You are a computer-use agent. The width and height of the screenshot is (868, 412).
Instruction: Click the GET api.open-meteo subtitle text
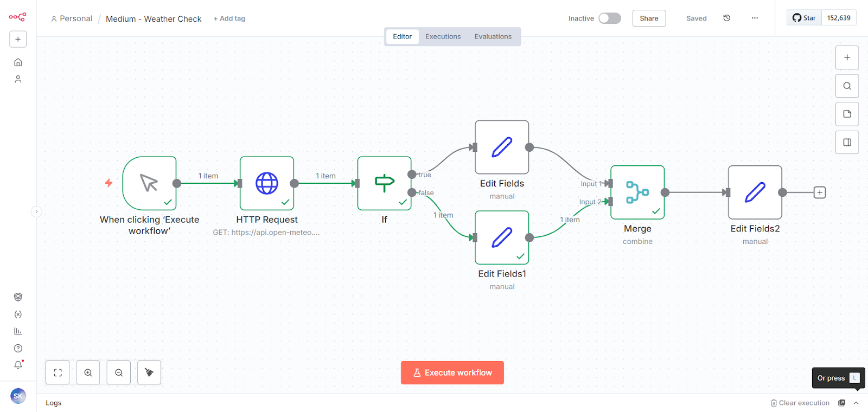coord(266,233)
